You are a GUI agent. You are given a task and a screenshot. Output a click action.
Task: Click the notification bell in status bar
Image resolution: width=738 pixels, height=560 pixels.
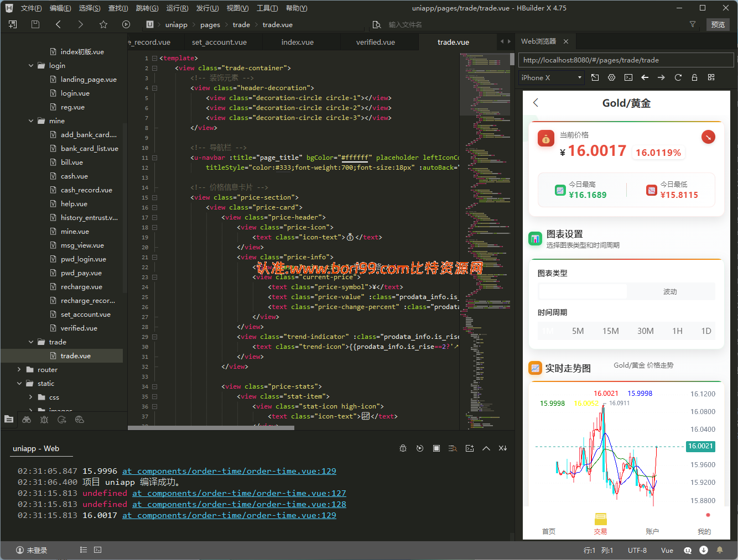coord(720,550)
